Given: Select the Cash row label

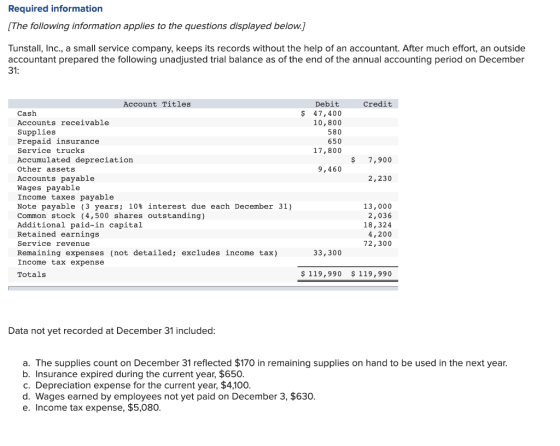Looking at the screenshot, I should tap(27, 114).
